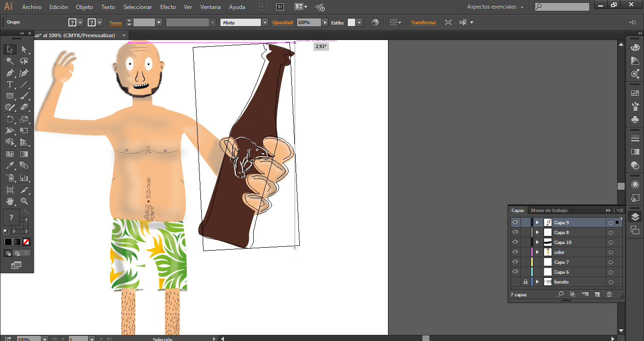Activate the Rotate tool

click(x=9, y=119)
